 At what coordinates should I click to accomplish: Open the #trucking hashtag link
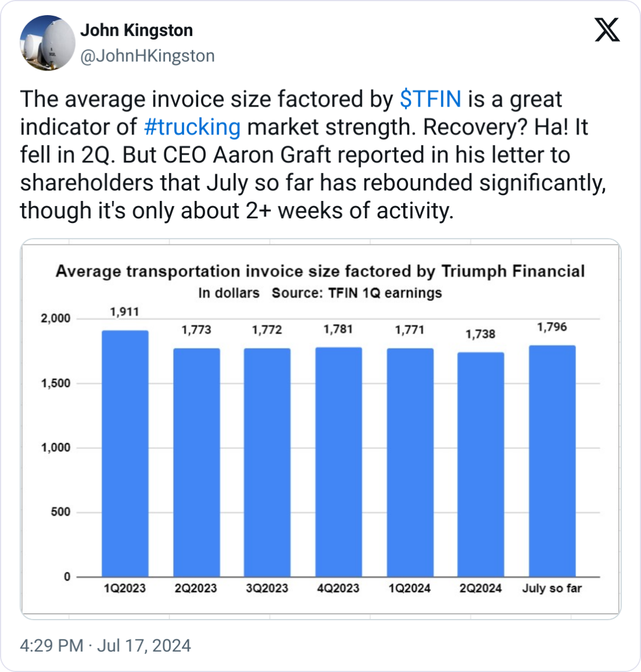(192, 127)
